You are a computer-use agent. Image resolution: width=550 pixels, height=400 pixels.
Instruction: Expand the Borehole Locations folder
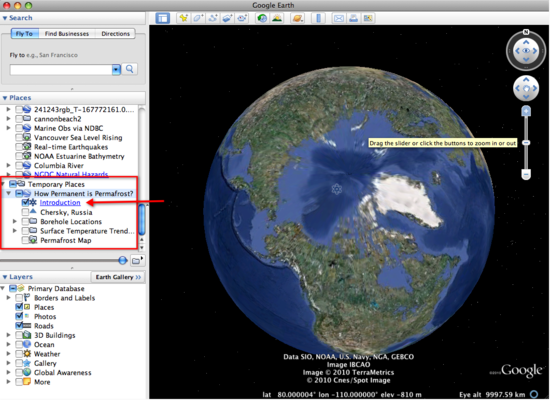[x=15, y=221]
